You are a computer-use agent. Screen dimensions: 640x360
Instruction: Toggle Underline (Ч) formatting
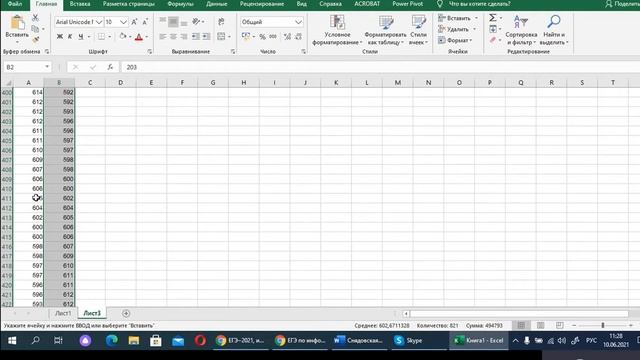(x=81, y=37)
